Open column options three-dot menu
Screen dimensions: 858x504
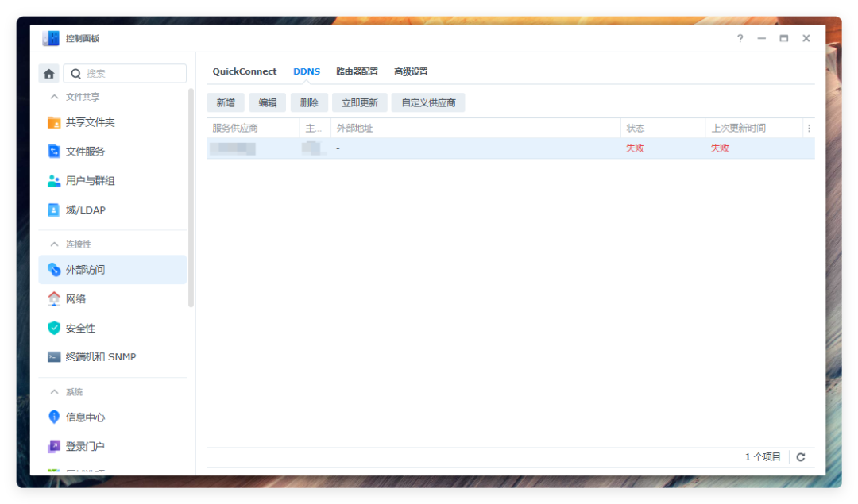[809, 129]
